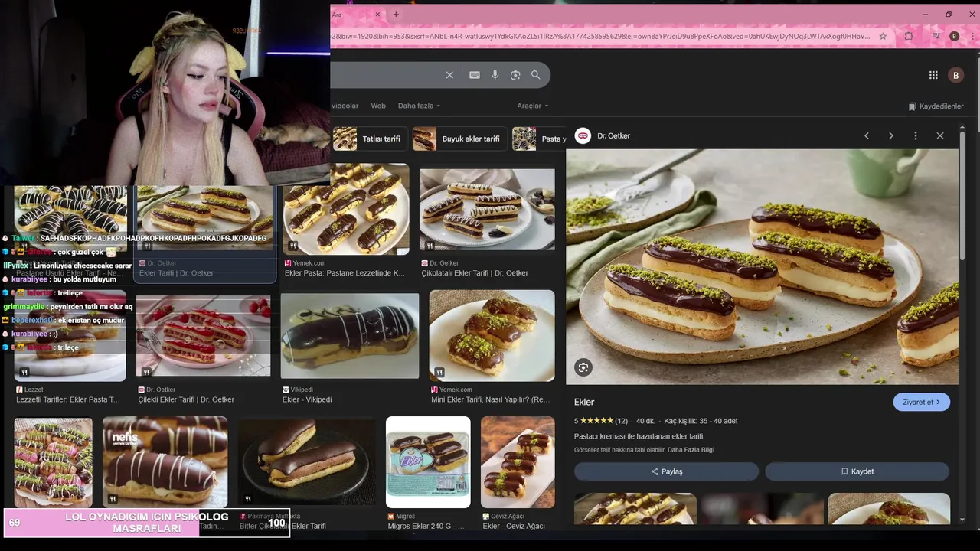The image size is (980, 551).
Task: Submit search with the magnifier icon
Action: tap(536, 75)
